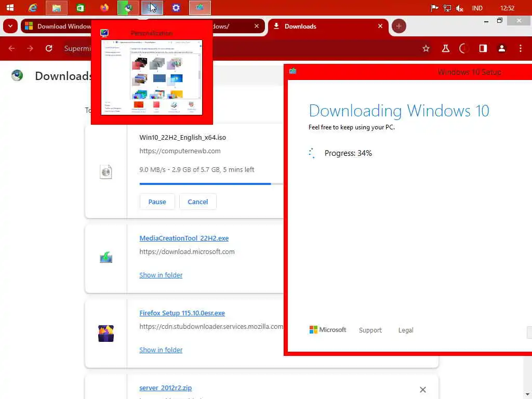Click the Win10_22H2_English_x64.iso file name
The width and height of the screenshot is (532, 399).
pyautogui.click(x=182, y=137)
